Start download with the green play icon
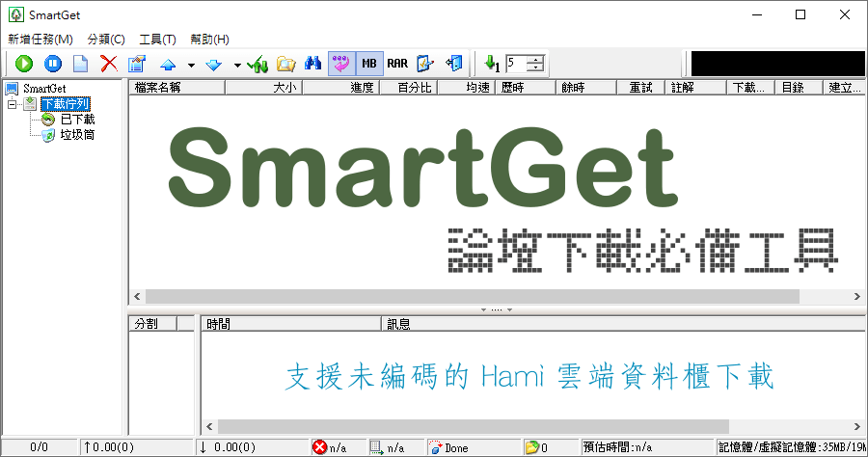 click(24, 64)
